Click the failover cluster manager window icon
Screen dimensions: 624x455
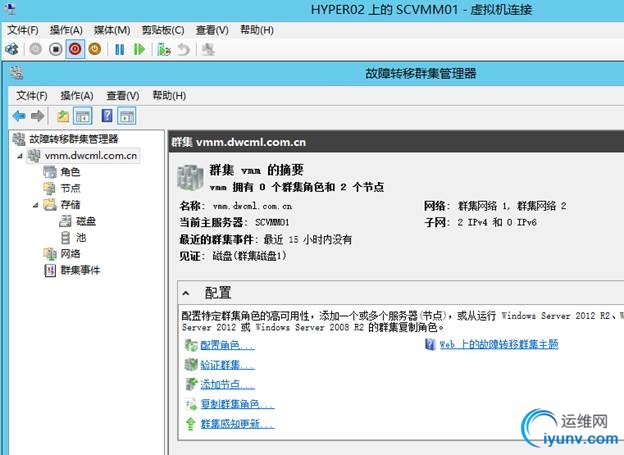click(x=16, y=73)
